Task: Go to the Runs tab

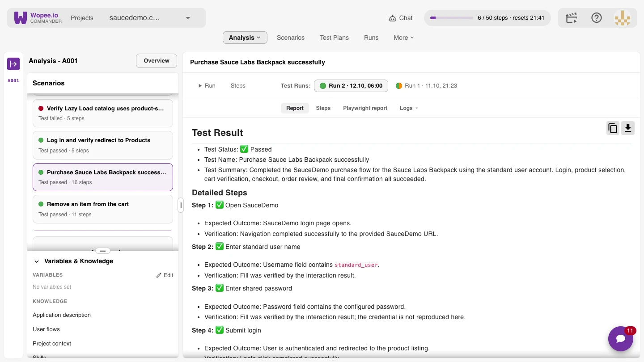Action: tap(371, 38)
